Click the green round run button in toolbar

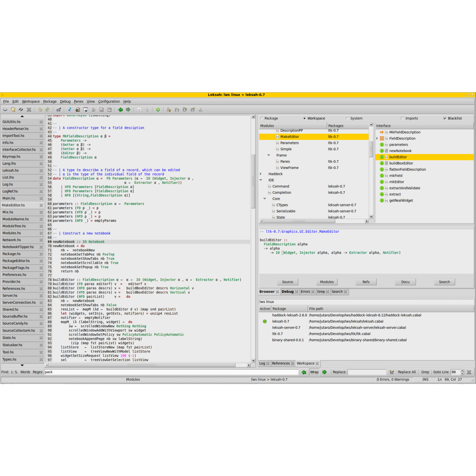(x=158, y=110)
